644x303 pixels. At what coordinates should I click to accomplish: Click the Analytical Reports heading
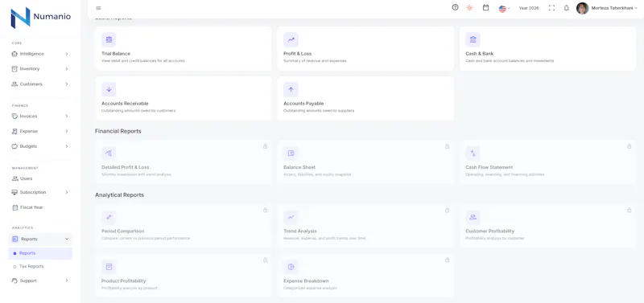[119, 195]
